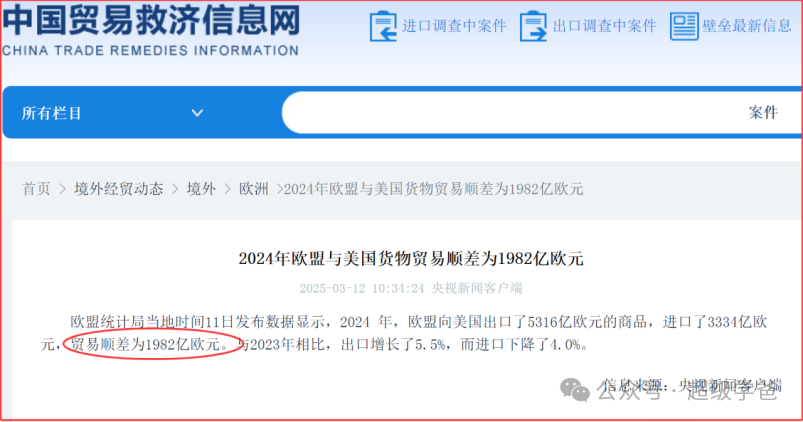This screenshot has height=422, width=803.
Task: Click the article headline about 1982亿欧元
Action: click(411, 259)
